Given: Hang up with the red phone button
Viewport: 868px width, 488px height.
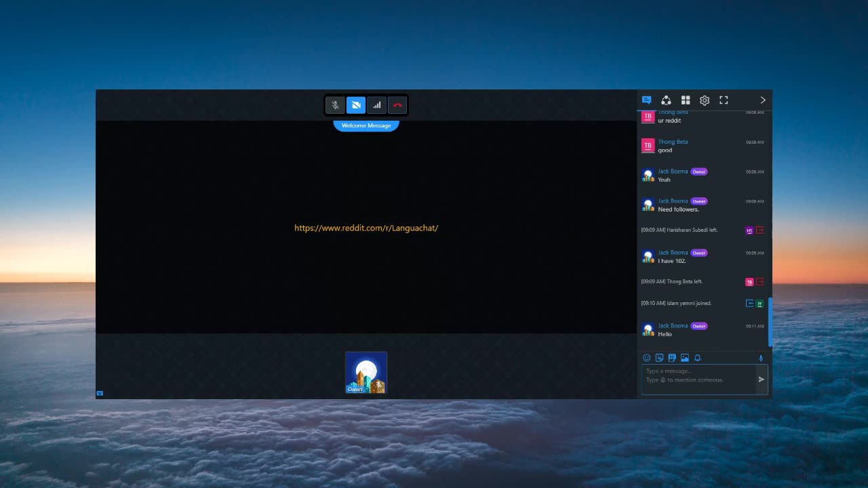Looking at the screenshot, I should pyautogui.click(x=397, y=105).
